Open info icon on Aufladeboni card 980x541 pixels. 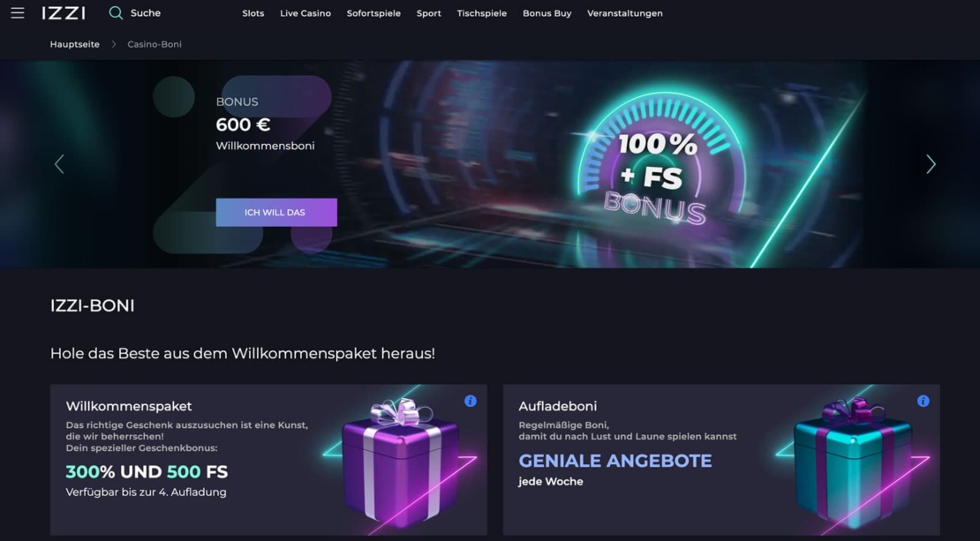(x=923, y=401)
